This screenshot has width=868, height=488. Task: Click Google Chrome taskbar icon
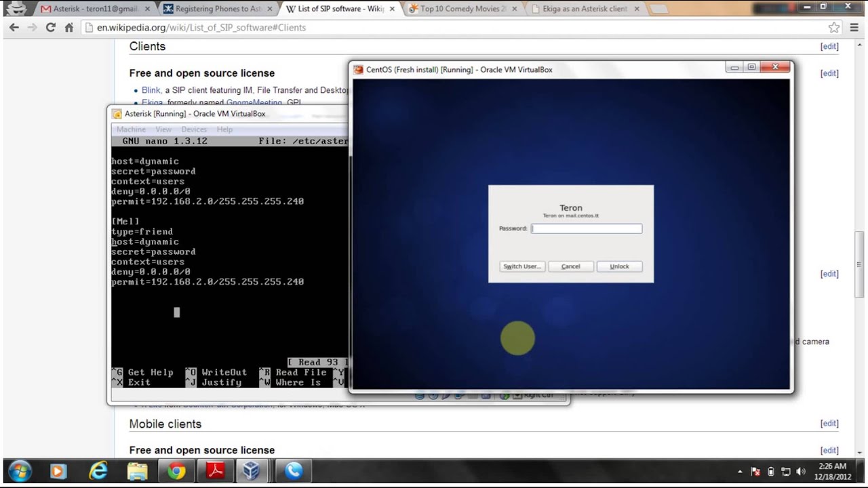click(176, 471)
